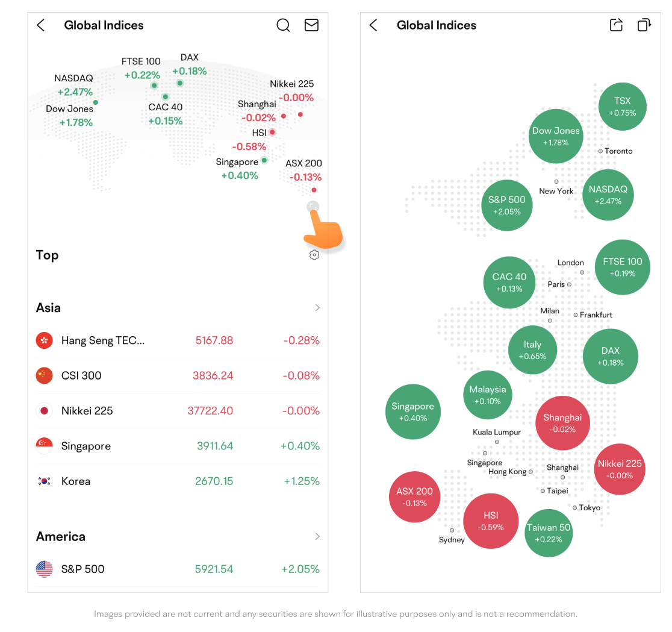Select the S&P 500 list row
The height and width of the screenshot is (632, 672).
click(178, 569)
